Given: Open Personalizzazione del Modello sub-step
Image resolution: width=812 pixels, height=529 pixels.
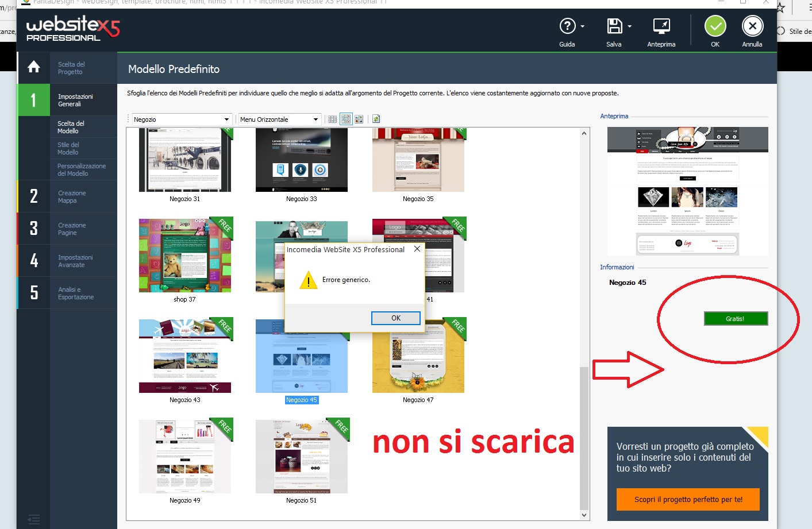Looking at the screenshot, I should pyautogui.click(x=83, y=169).
